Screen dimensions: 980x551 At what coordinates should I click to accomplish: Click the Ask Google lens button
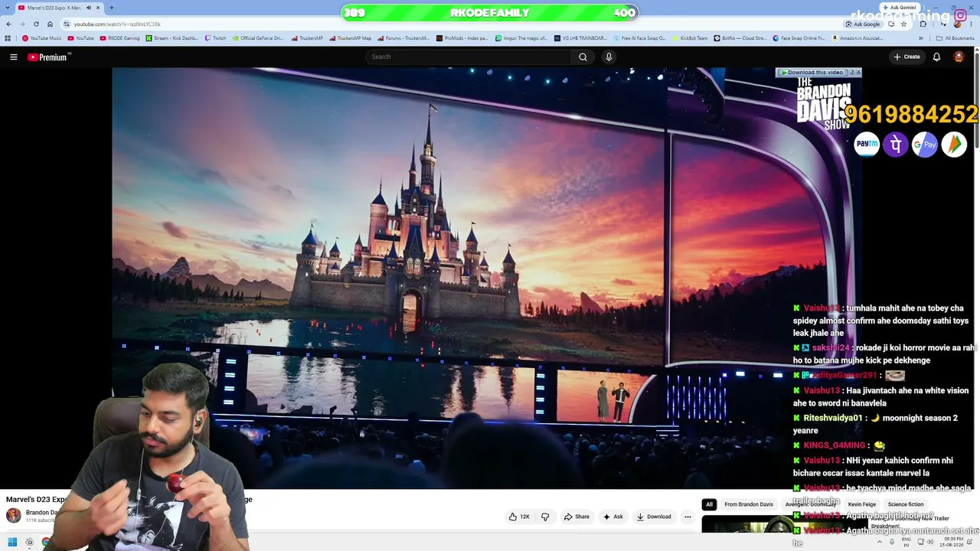[x=863, y=24]
